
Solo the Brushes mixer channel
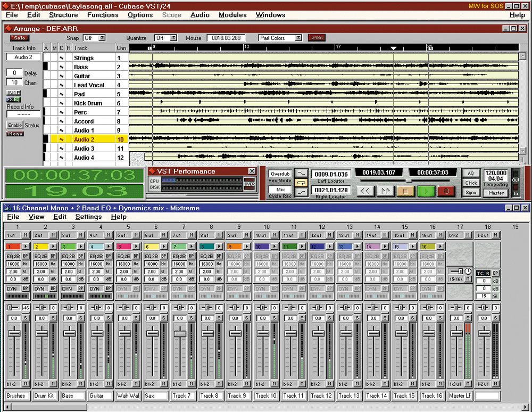[26, 318]
